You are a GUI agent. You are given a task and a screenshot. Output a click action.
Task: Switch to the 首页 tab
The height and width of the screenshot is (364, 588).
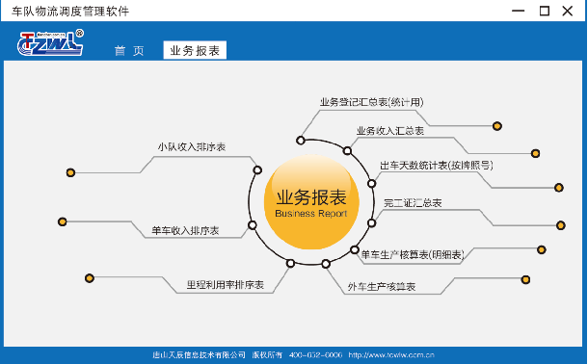point(129,50)
